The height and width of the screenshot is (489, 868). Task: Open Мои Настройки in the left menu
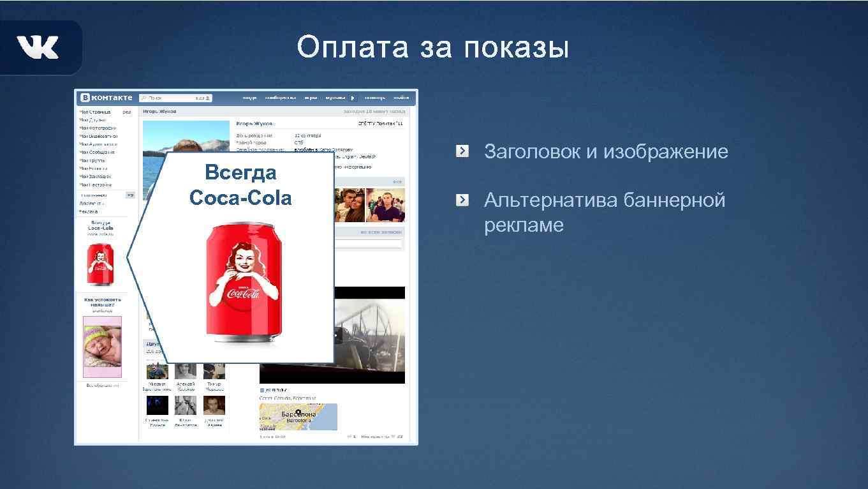[x=96, y=184]
